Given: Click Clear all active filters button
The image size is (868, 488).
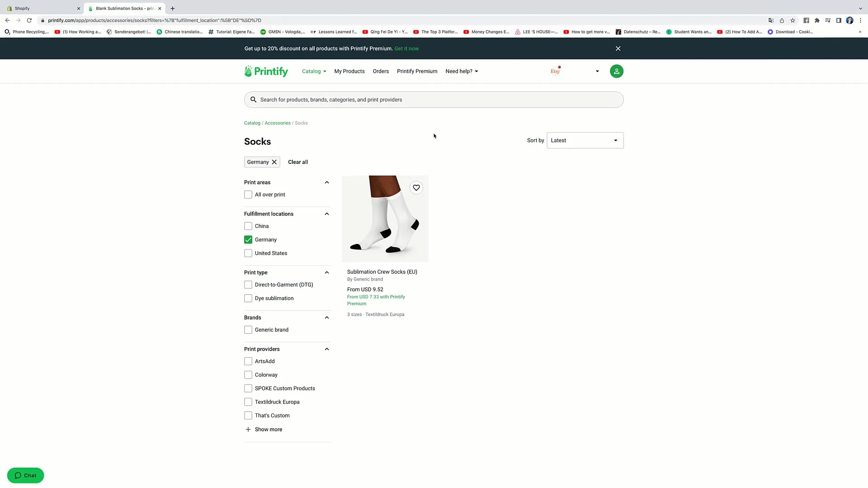Looking at the screenshot, I should pos(297,162).
